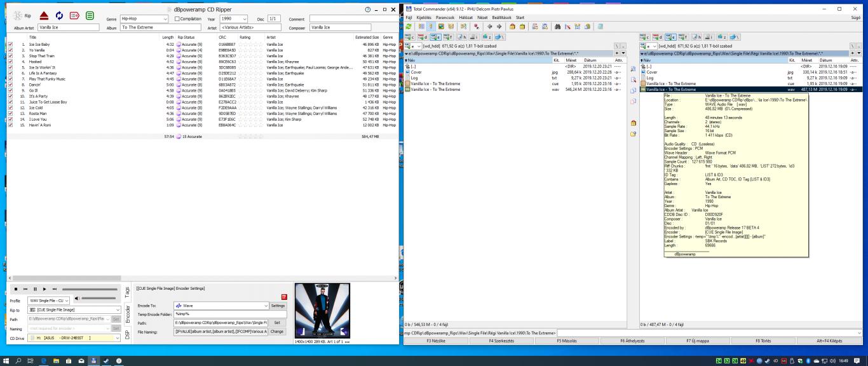Click the album cover art thumbnail
Image resolution: width=868 pixels, height=366 pixels.
322,311
